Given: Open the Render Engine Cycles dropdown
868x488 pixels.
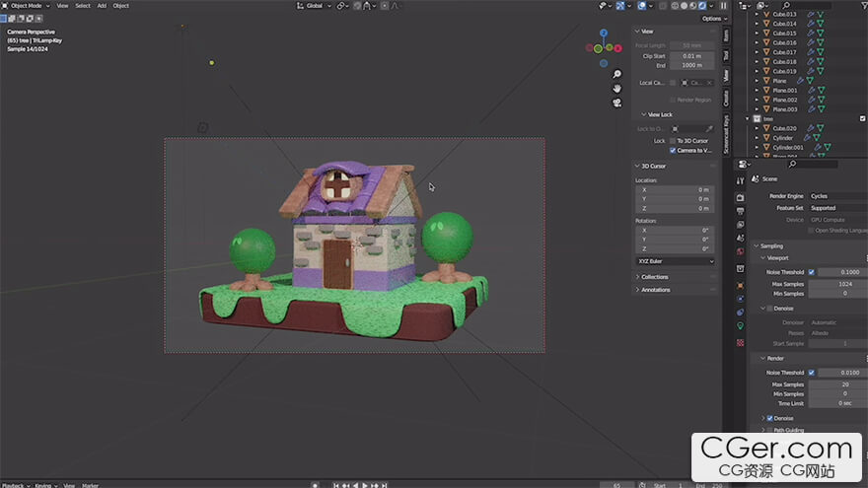Looking at the screenshot, I should [x=837, y=196].
